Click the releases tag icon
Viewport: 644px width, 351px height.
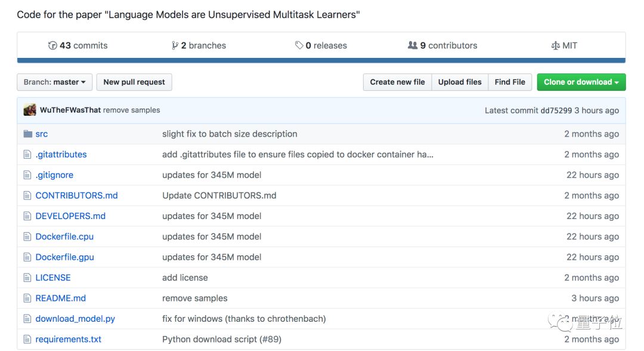pyautogui.click(x=299, y=45)
